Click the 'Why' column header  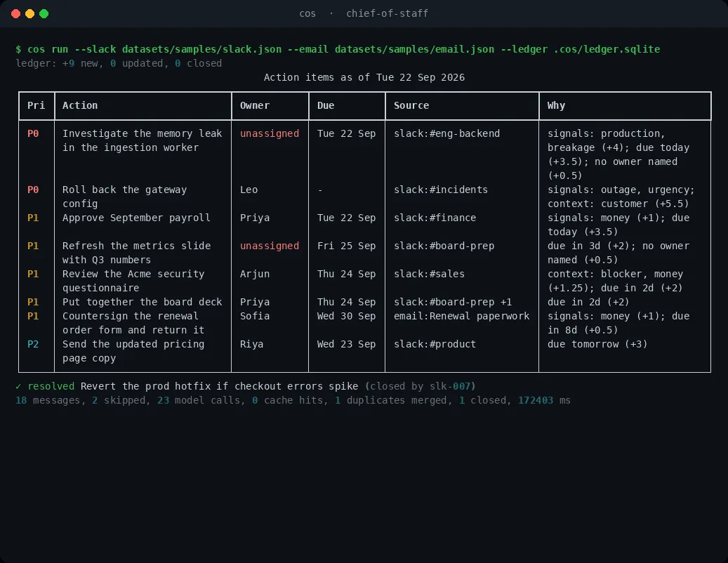pyautogui.click(x=556, y=105)
